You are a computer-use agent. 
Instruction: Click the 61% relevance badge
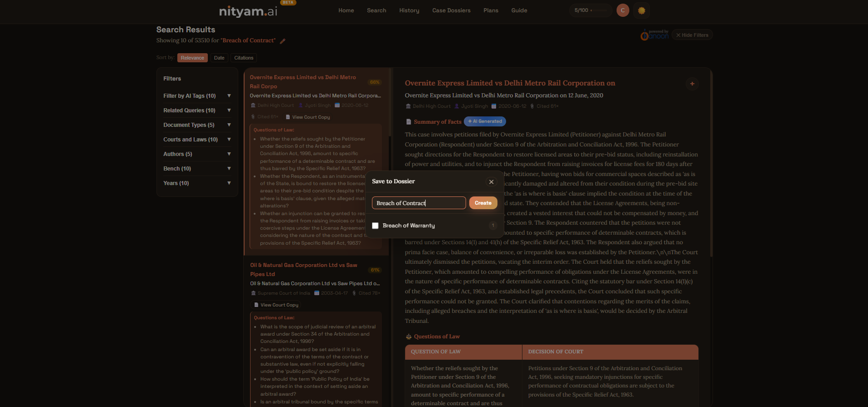[x=375, y=270]
